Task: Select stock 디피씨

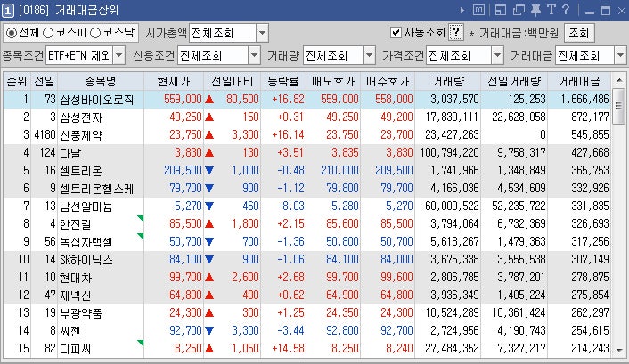Action: coord(76,349)
